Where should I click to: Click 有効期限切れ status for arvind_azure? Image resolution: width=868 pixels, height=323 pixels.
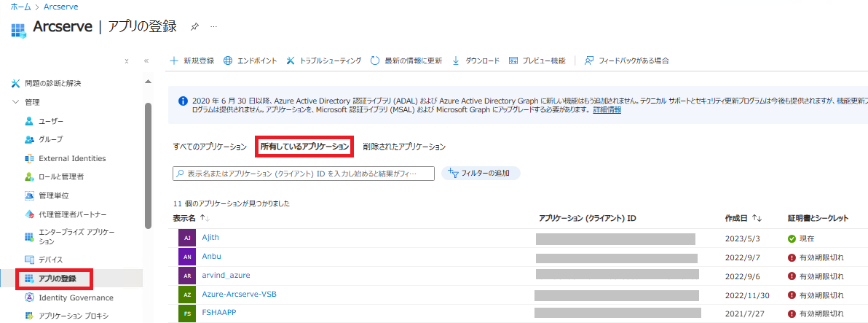point(816,276)
